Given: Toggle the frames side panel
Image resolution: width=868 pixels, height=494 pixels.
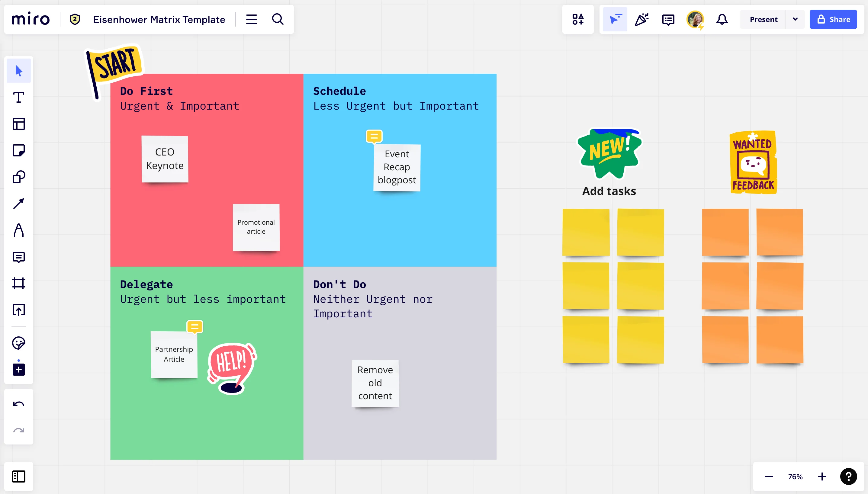Looking at the screenshot, I should click(x=19, y=476).
